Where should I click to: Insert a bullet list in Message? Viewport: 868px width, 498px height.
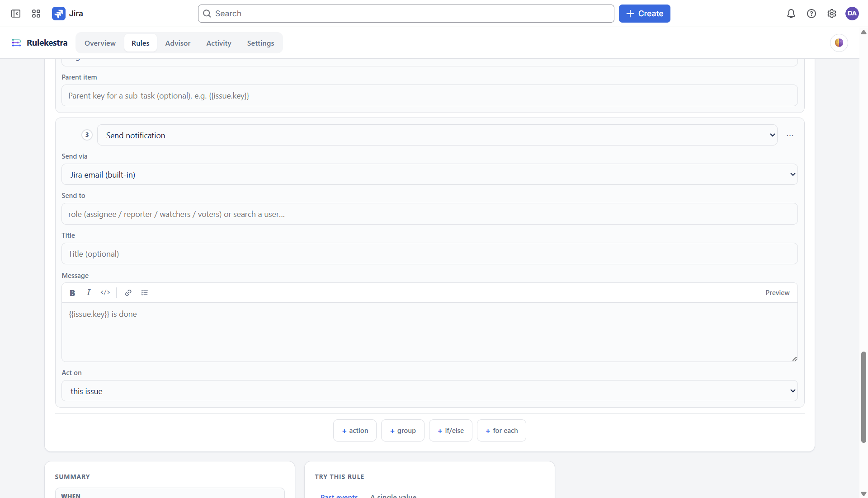pyautogui.click(x=145, y=293)
